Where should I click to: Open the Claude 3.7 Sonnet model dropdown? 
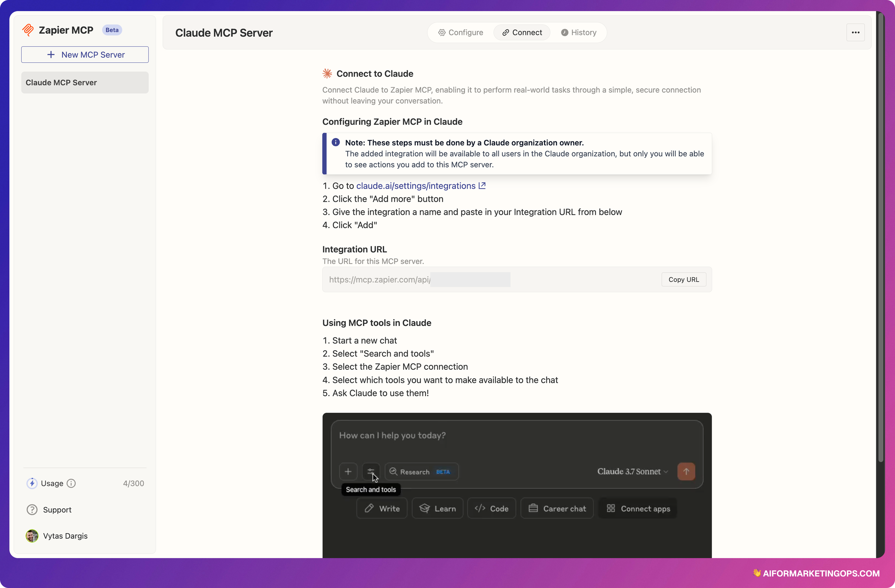tap(632, 472)
